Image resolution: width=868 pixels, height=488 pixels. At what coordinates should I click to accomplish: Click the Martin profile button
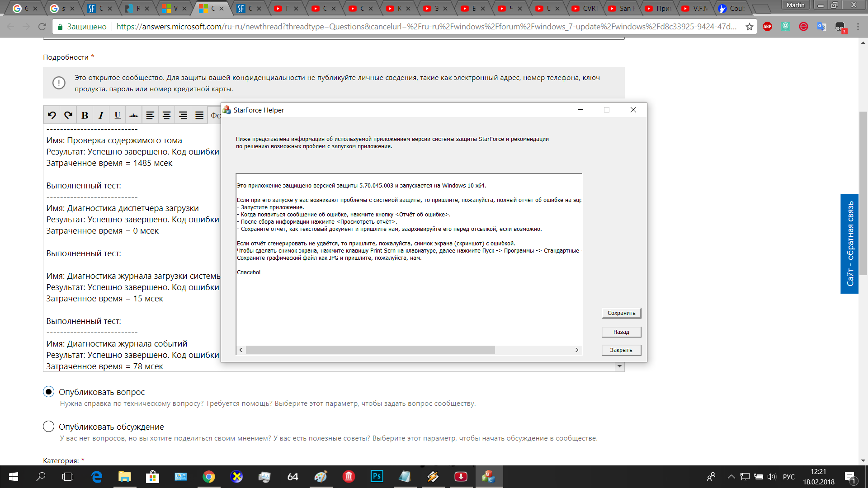click(x=795, y=5)
